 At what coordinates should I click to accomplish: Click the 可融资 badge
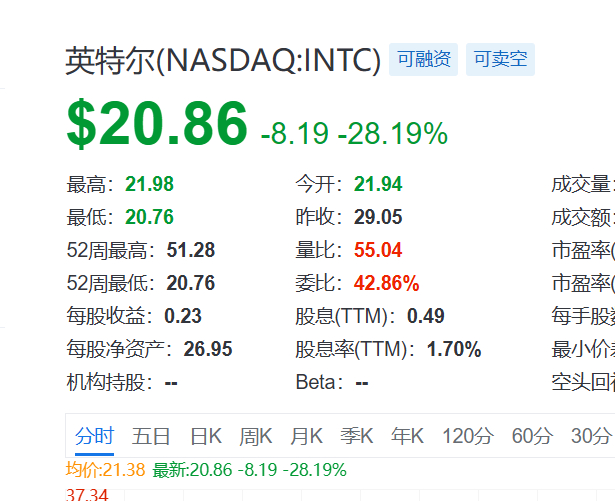coord(423,60)
